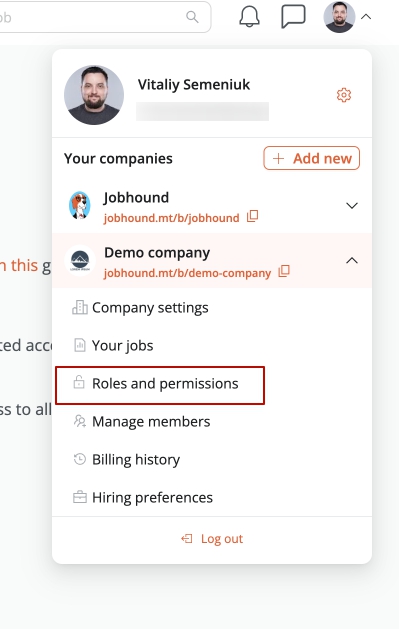This screenshot has height=629, width=399.
Task: Select Roles and permissions
Action: [160, 385]
